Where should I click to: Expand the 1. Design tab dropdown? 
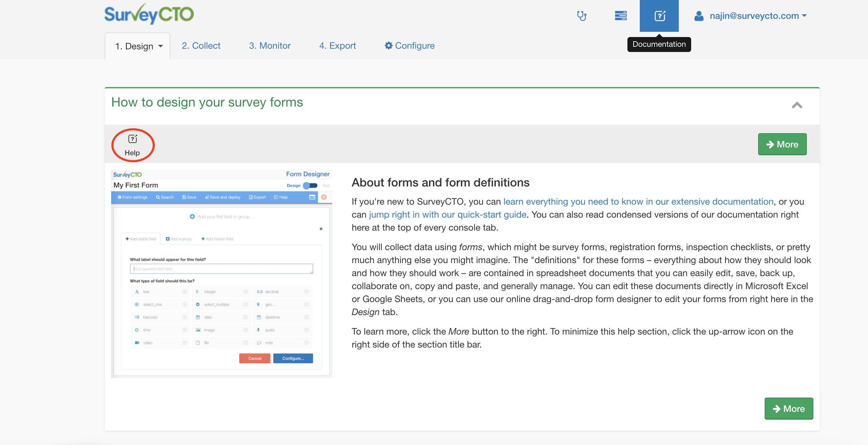click(138, 46)
